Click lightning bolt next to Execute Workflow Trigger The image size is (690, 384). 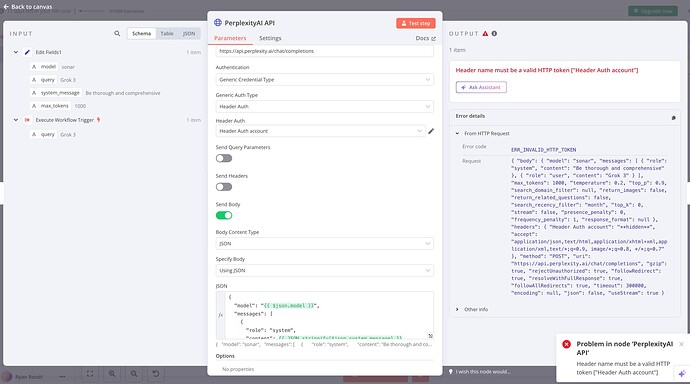coord(99,120)
